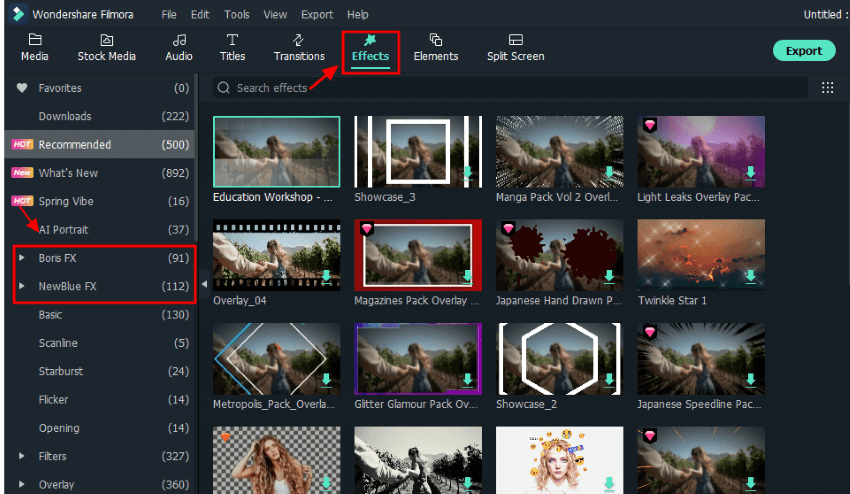The height and width of the screenshot is (494, 850).
Task: Select the Overlay_04 effect label
Action: (x=240, y=300)
